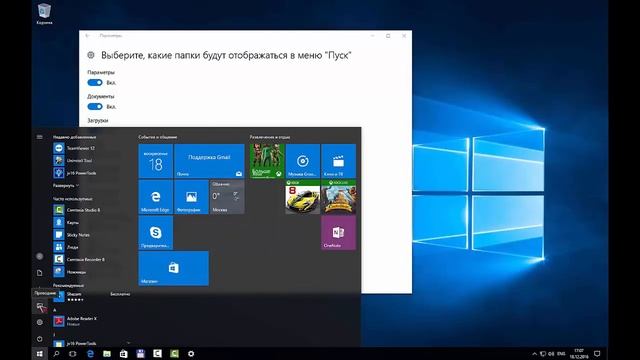The height and width of the screenshot is (360, 640).
Task: Open Task View on taskbar
Action: [x=73, y=354]
